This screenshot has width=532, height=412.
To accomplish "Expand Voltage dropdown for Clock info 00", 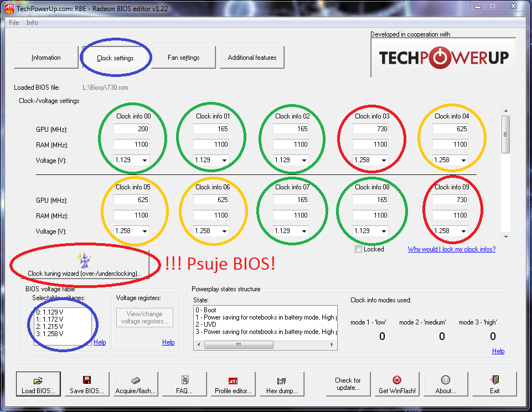I will (x=144, y=160).
